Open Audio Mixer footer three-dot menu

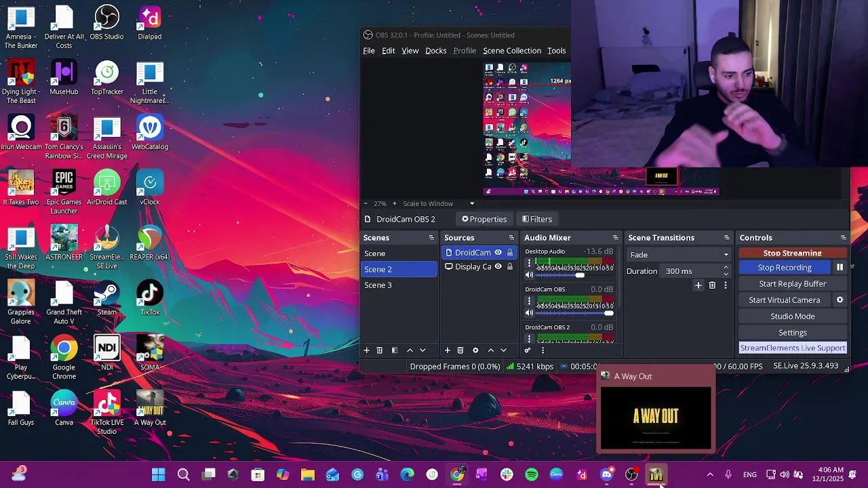click(x=542, y=350)
